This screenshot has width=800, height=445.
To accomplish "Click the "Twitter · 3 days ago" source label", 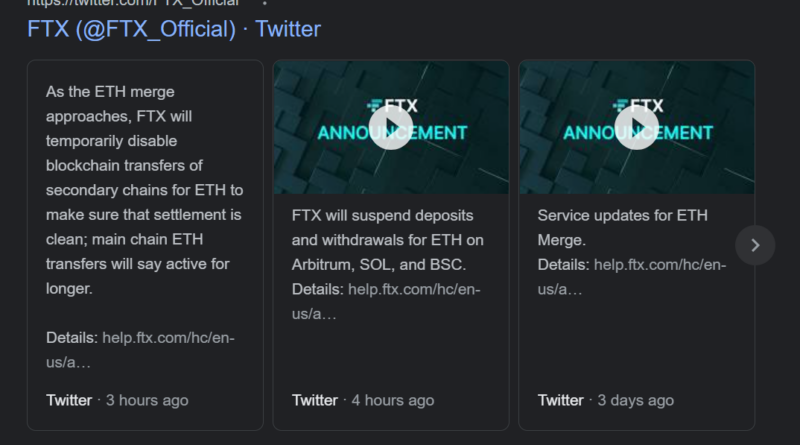I will pos(604,400).
